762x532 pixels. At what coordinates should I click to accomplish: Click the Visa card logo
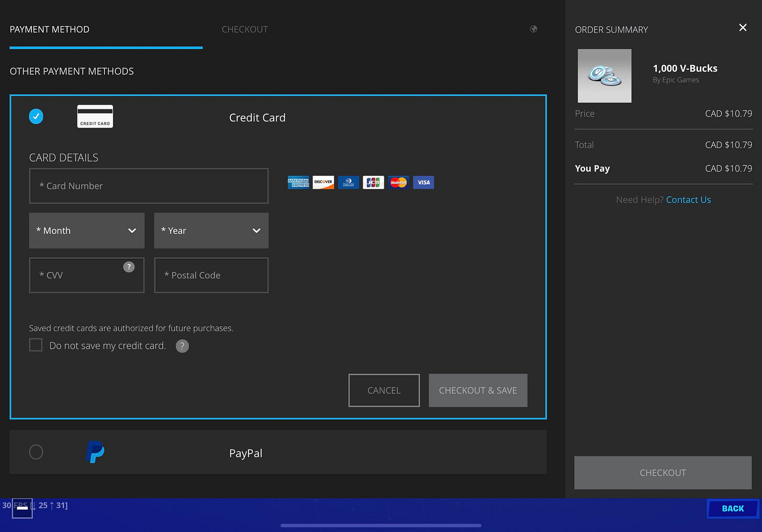click(x=423, y=183)
